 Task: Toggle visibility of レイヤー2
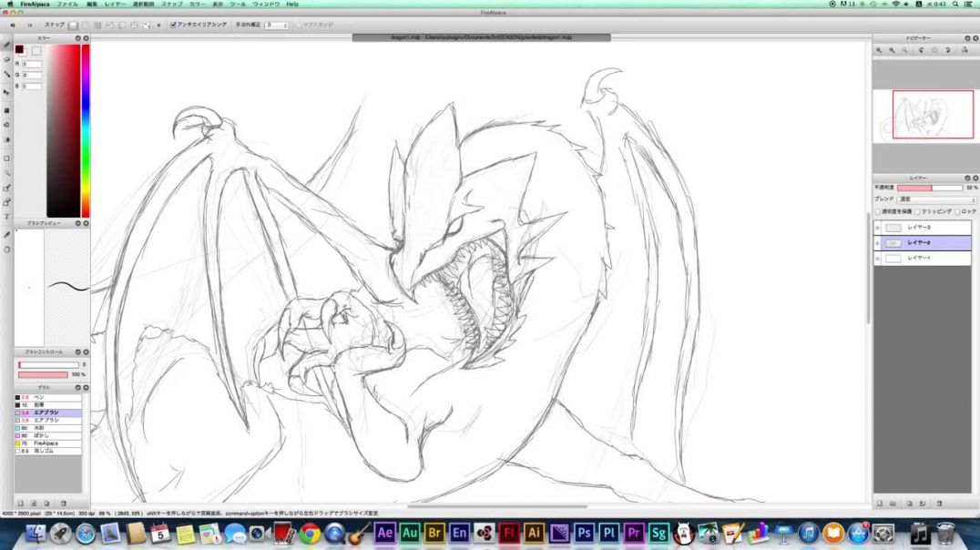pyautogui.click(x=877, y=242)
